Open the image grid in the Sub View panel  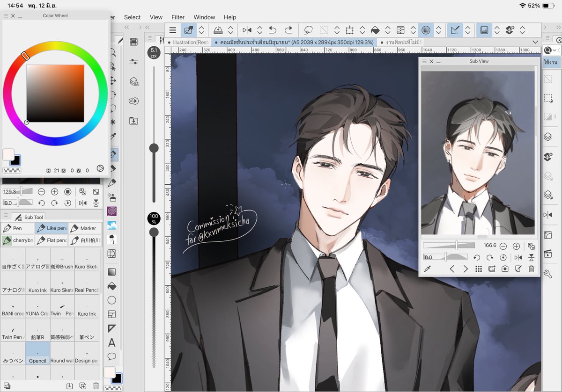pyautogui.click(x=479, y=269)
